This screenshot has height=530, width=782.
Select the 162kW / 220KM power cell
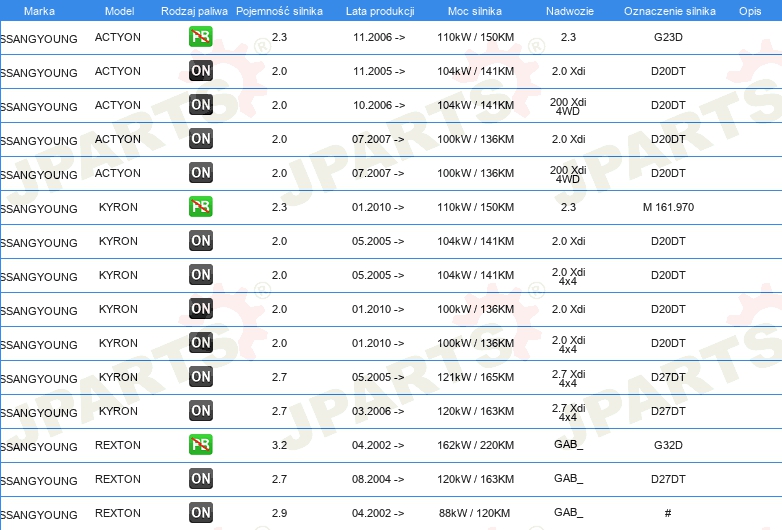(x=475, y=445)
